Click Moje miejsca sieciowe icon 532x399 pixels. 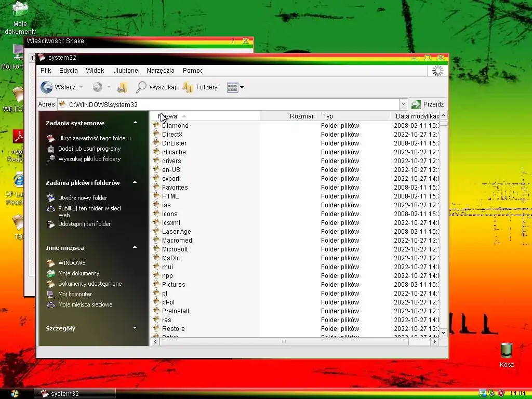(51, 304)
